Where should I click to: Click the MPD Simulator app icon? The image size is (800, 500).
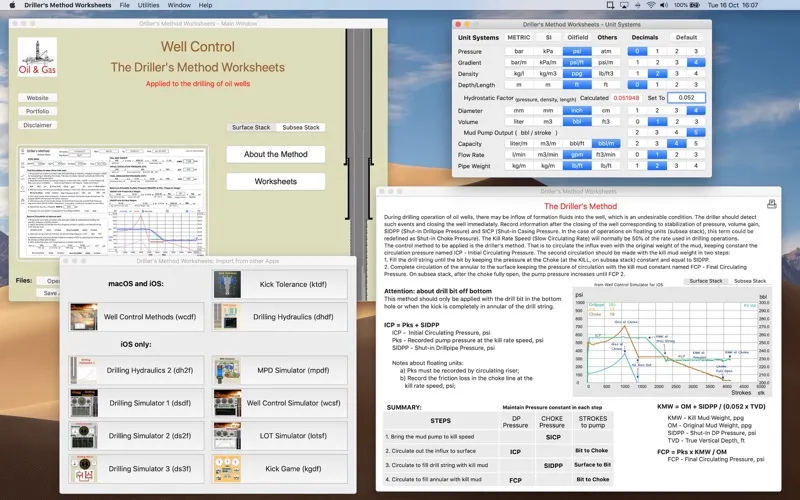pos(227,370)
